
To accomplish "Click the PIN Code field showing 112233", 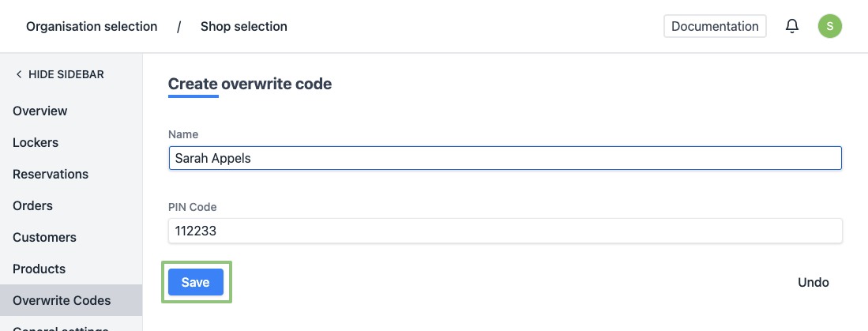I will point(505,231).
